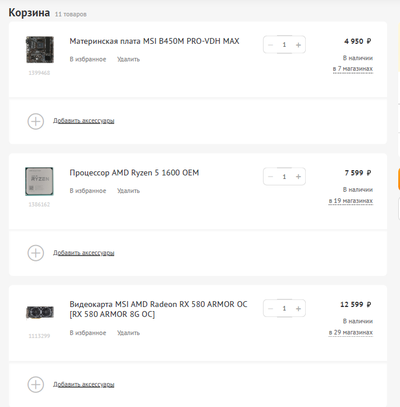Show availability "в 29 магазинах" for videocard

[351, 332]
